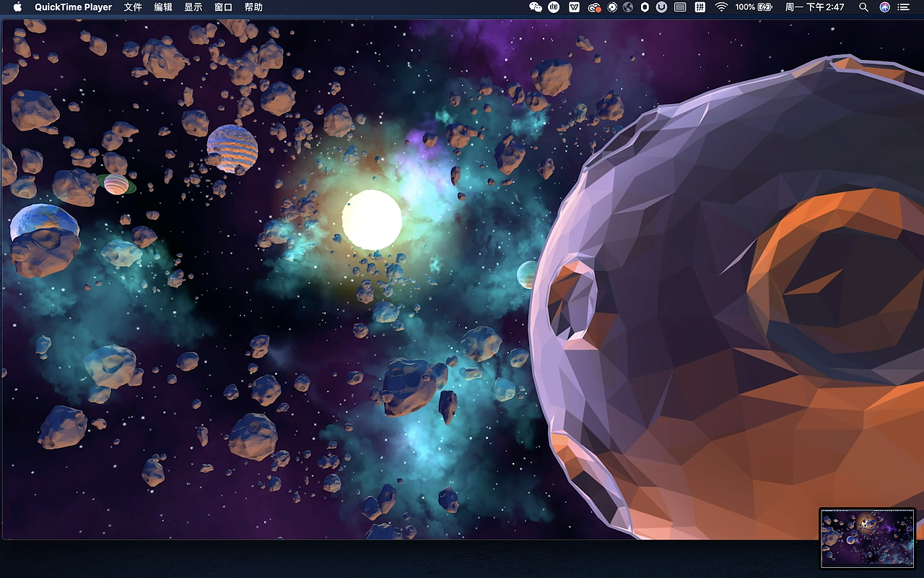
Task: Click the cloud icon with red dot
Action: tap(594, 7)
